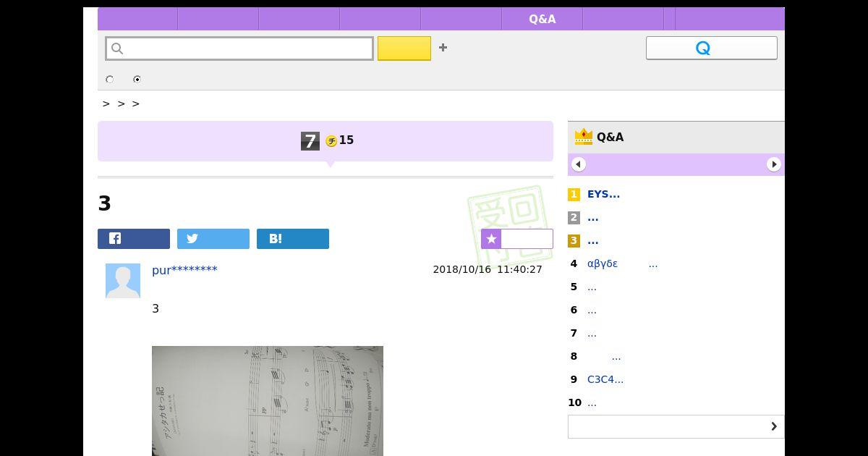Click the yellow search button
The height and width of the screenshot is (456, 868).
404,48
